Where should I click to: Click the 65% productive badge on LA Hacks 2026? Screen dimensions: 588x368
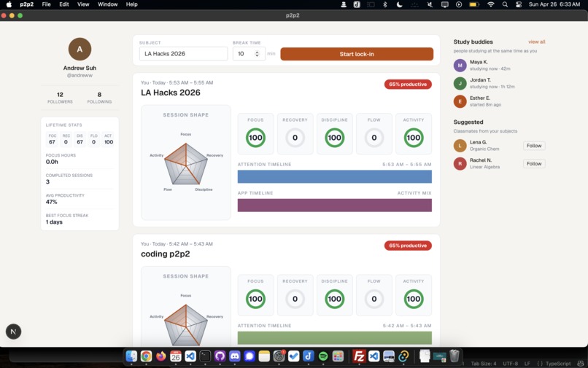tap(408, 85)
